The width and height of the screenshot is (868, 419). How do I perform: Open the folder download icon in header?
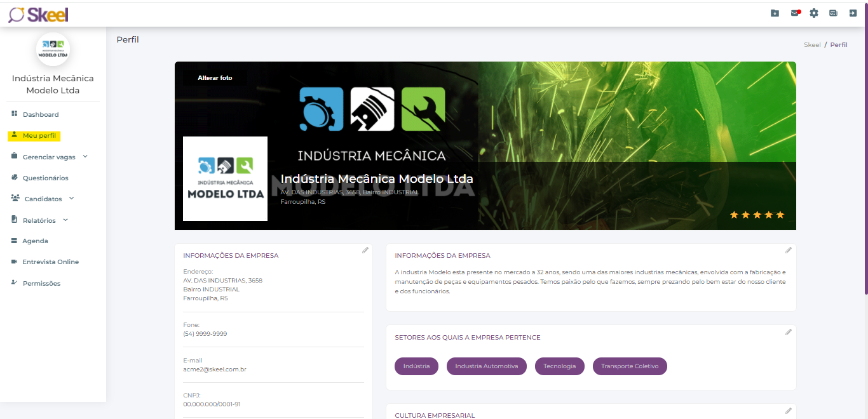[x=775, y=13]
